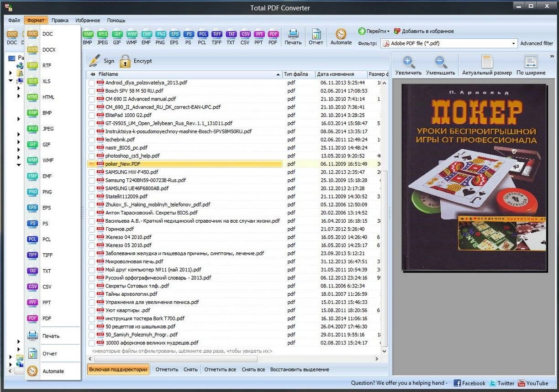Image resolution: width=559 pixels, height=392 pixels.
Task: Click the Automate clock toolbar icon
Action: tap(341, 37)
